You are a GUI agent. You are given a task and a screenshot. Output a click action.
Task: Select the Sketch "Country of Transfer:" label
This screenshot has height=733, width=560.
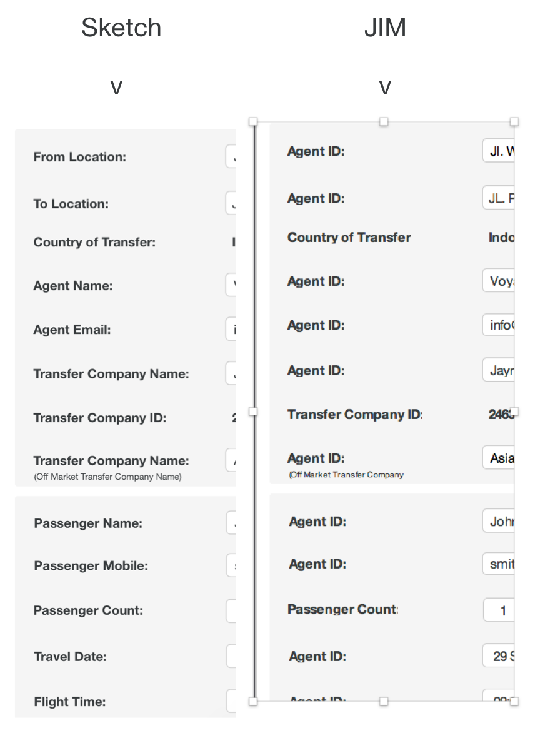(x=94, y=242)
